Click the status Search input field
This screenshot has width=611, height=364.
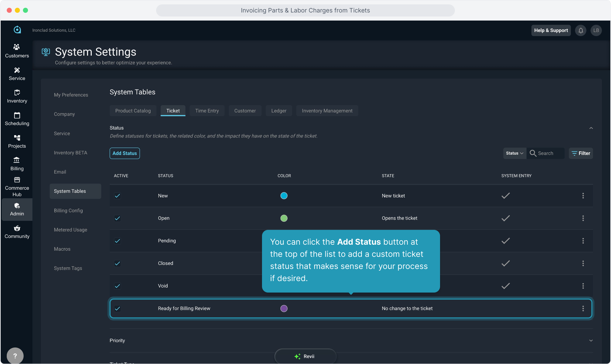click(x=550, y=153)
